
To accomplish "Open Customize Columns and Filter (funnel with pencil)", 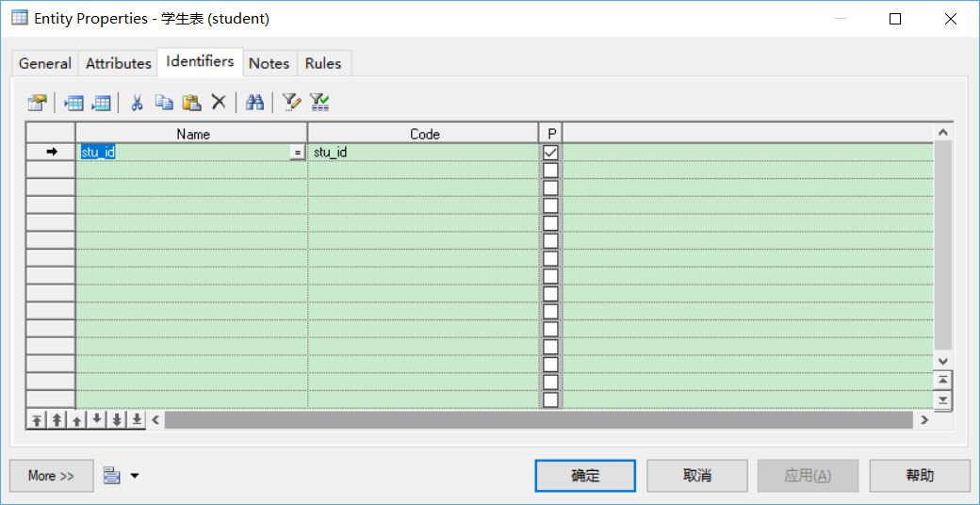I will [x=291, y=103].
